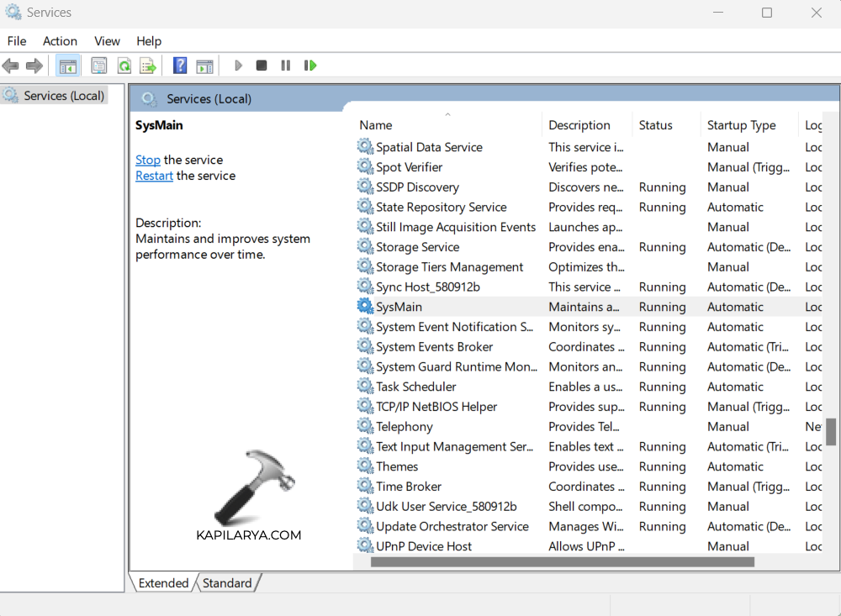This screenshot has height=616, width=841.
Task: Sort services by the Name column header
Action: [376, 125]
